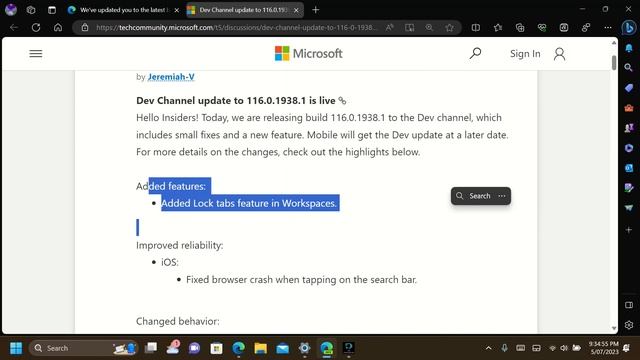Open the sidebar search icon
This screenshot has width=640, height=360.
[629, 68]
